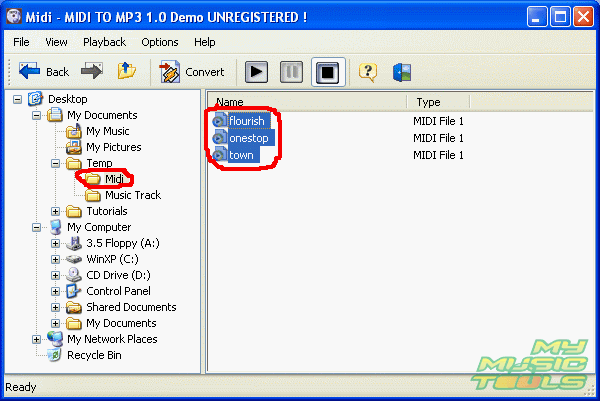The width and height of the screenshot is (600, 401).
Task: Expand the CD Drive (D:) node
Action: click(x=55, y=275)
